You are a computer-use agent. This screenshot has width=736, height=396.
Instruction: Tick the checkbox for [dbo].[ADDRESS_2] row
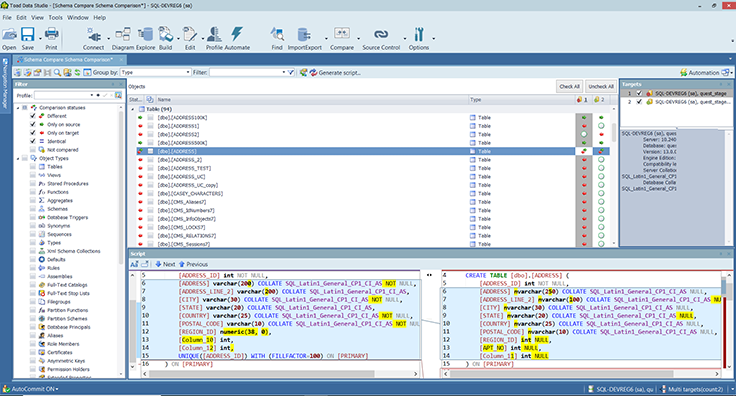(x=150, y=160)
